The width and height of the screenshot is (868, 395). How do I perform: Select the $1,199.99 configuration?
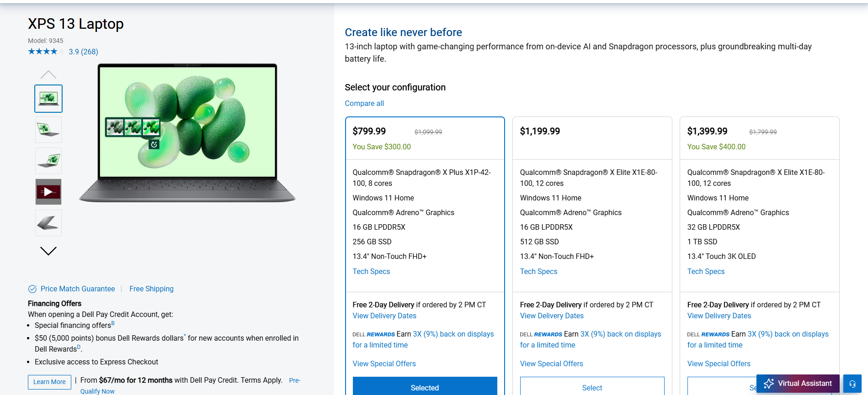[x=592, y=387]
